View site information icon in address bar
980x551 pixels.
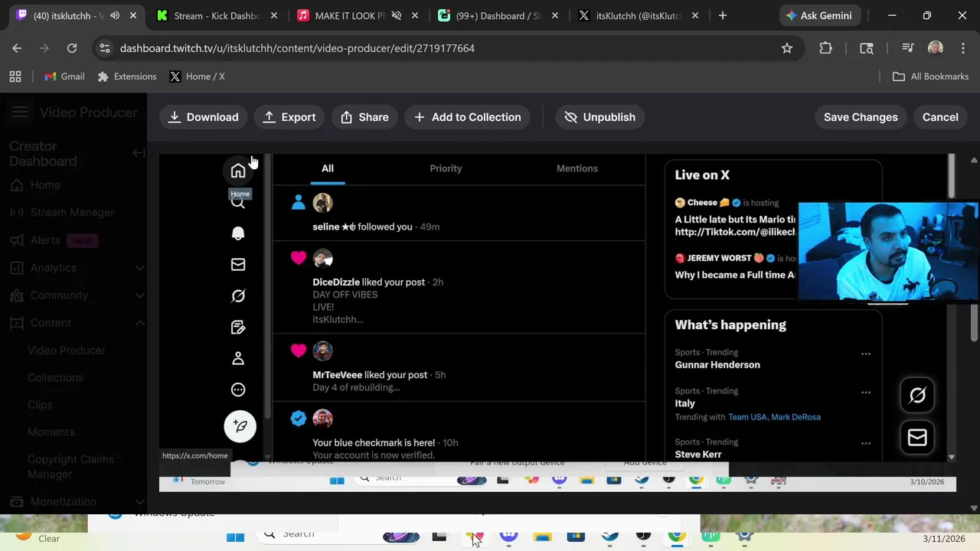[x=105, y=48]
